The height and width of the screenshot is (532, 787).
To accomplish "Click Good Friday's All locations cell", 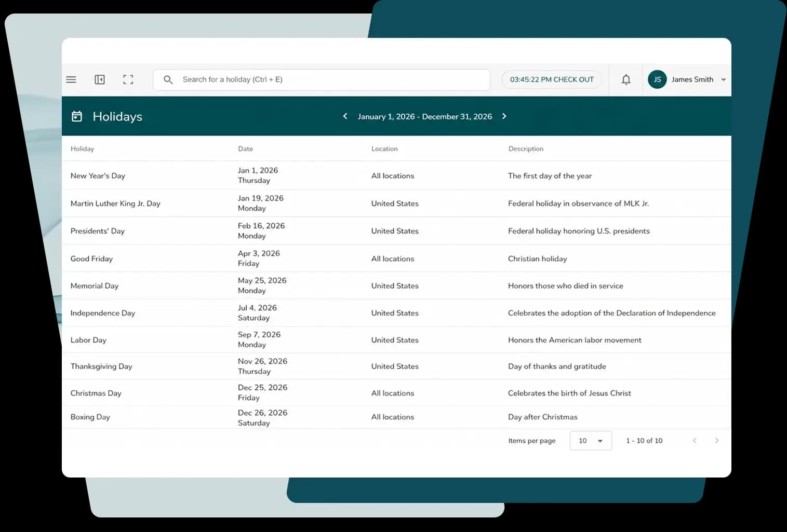I will point(393,258).
